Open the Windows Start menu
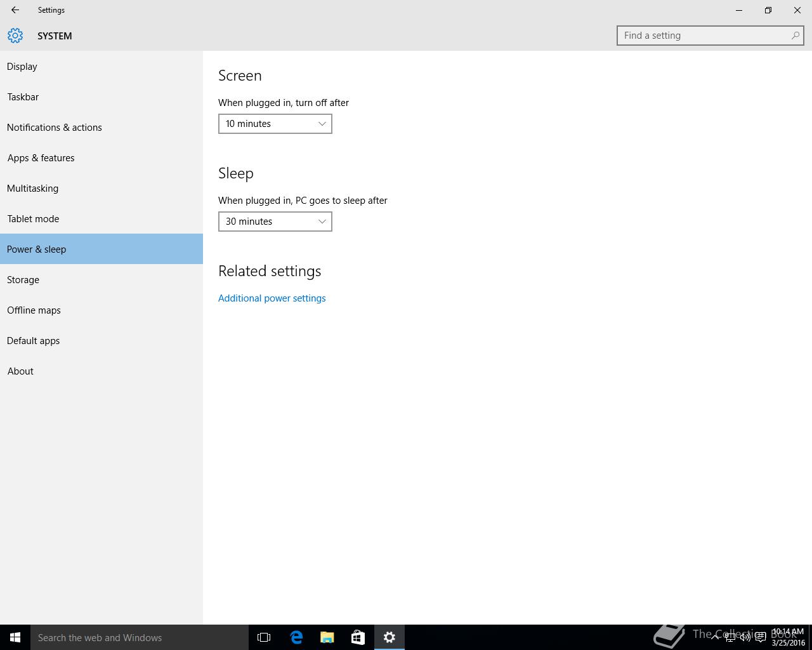Screen dimensions: 812x650 15,637
